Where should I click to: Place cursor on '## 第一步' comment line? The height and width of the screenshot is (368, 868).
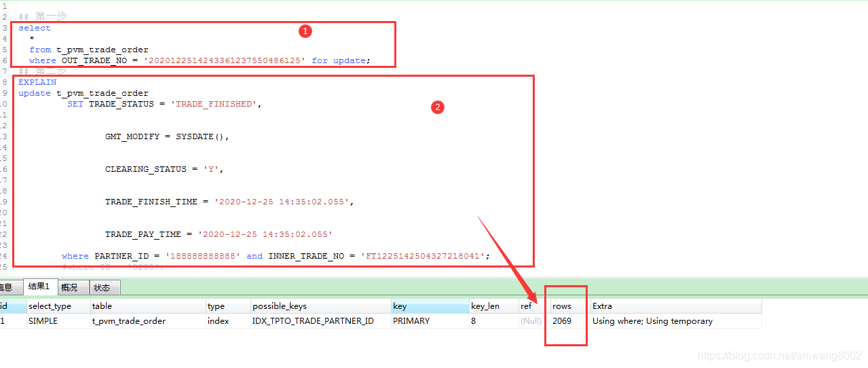(43, 16)
